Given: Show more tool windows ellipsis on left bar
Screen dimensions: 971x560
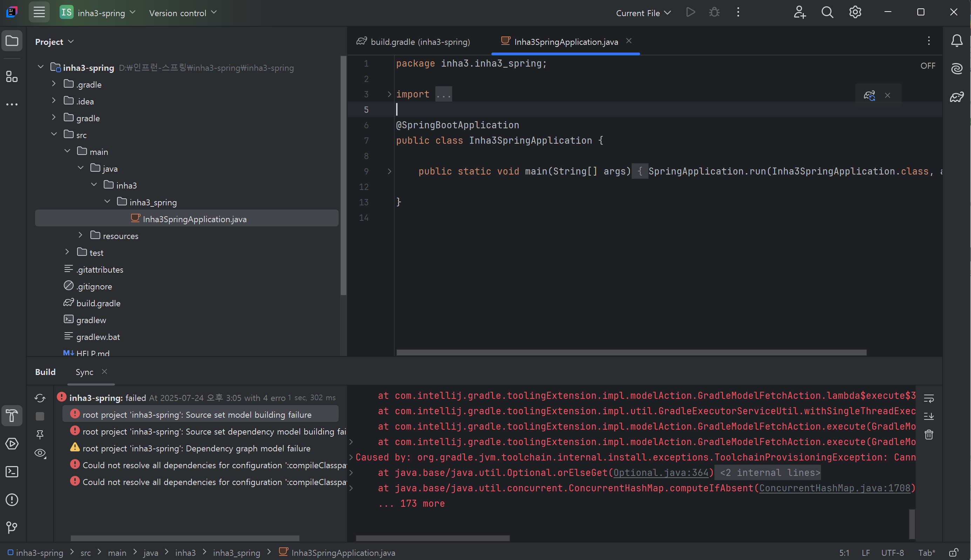Looking at the screenshot, I should pyautogui.click(x=12, y=104).
